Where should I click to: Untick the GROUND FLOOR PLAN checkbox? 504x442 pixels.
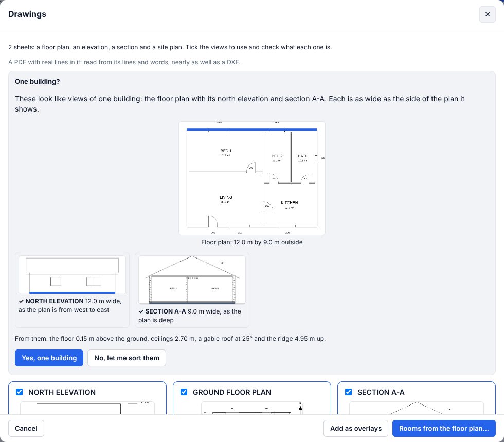(x=184, y=392)
